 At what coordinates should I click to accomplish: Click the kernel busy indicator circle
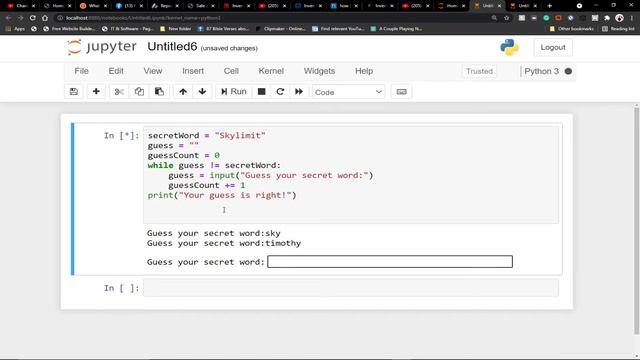point(568,71)
